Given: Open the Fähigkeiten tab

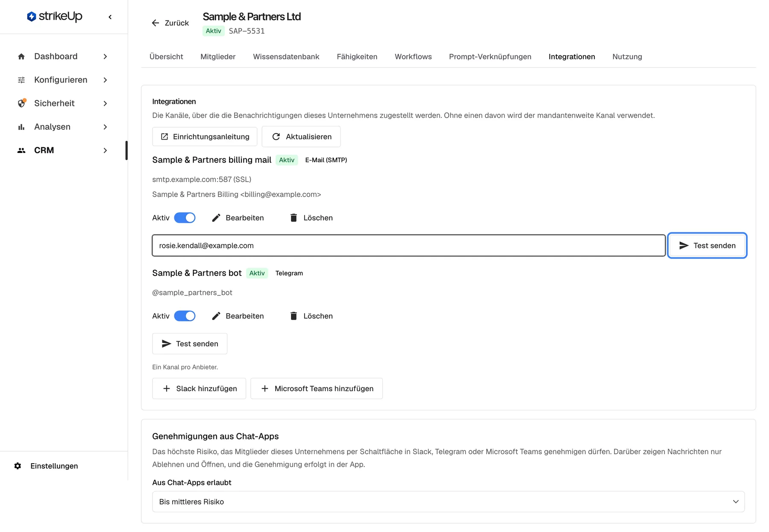Looking at the screenshot, I should 357,57.
